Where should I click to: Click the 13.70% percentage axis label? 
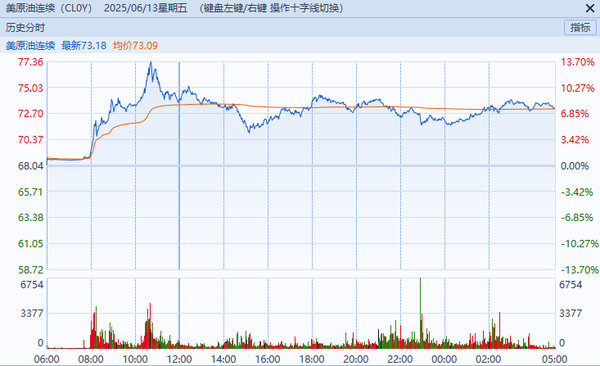578,62
